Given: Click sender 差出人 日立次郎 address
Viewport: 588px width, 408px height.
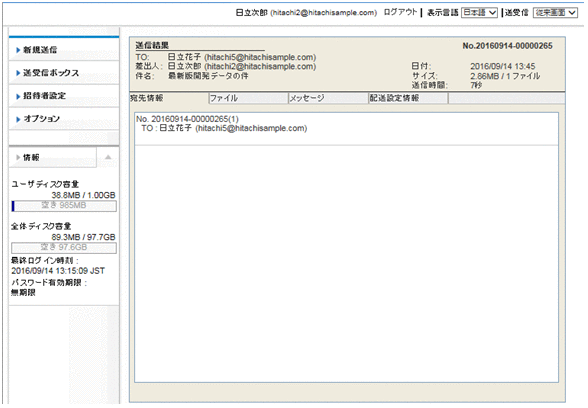Looking at the screenshot, I should tap(242, 66).
